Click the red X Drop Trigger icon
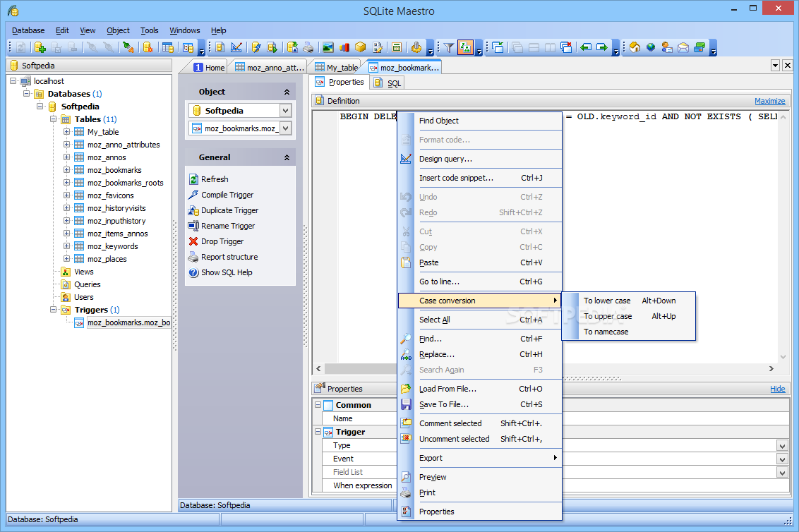 point(193,241)
